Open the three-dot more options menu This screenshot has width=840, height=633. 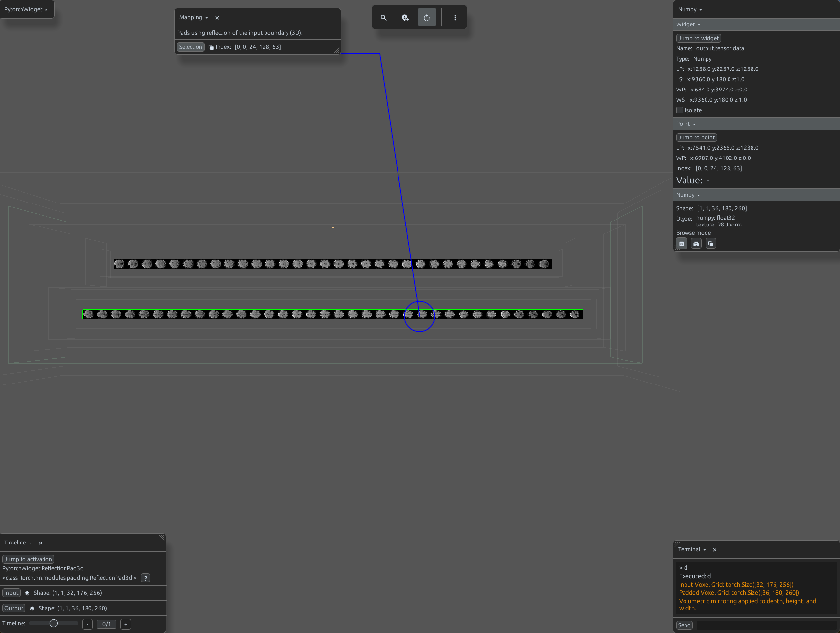coord(455,18)
